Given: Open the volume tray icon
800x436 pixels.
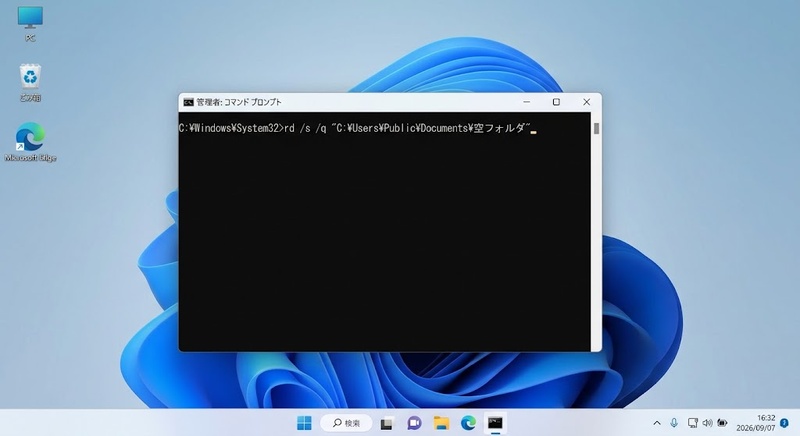Looking at the screenshot, I should click(x=707, y=423).
